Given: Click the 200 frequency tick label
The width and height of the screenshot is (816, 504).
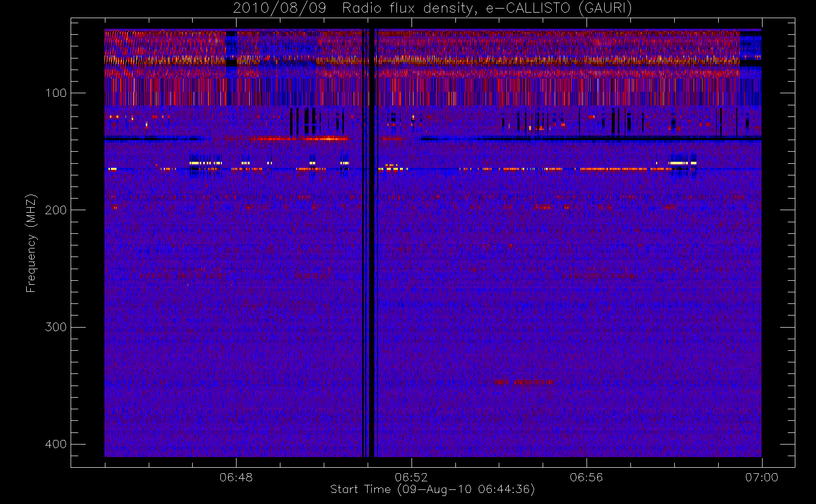Looking at the screenshot, I should [55, 210].
